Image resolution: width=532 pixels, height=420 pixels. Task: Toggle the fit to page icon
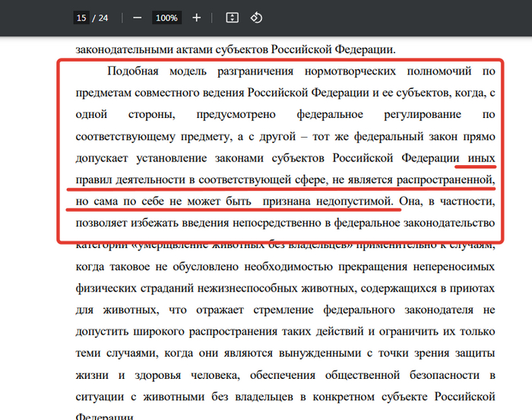pos(233,17)
